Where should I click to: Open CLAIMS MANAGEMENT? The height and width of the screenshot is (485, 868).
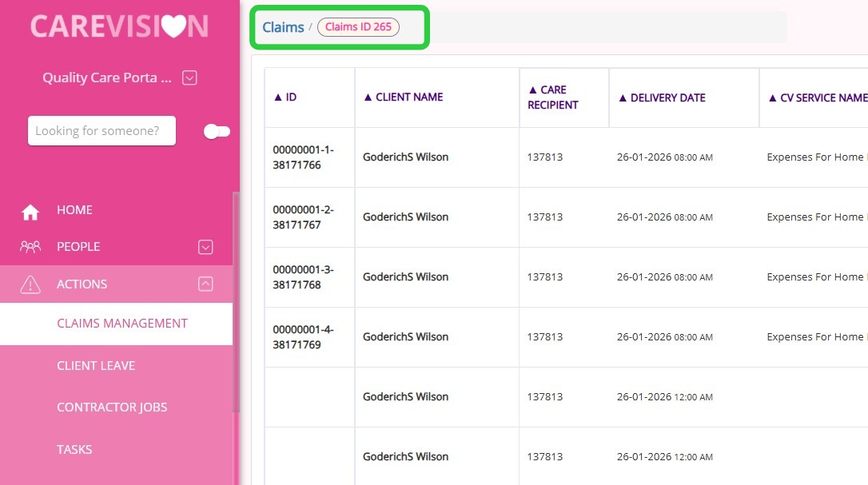click(x=122, y=324)
